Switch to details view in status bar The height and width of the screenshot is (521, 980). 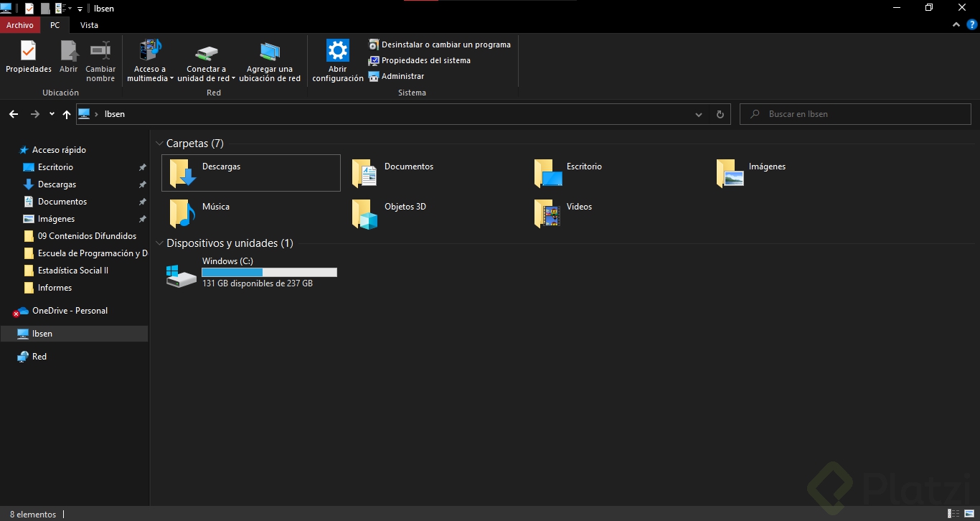coord(953,514)
